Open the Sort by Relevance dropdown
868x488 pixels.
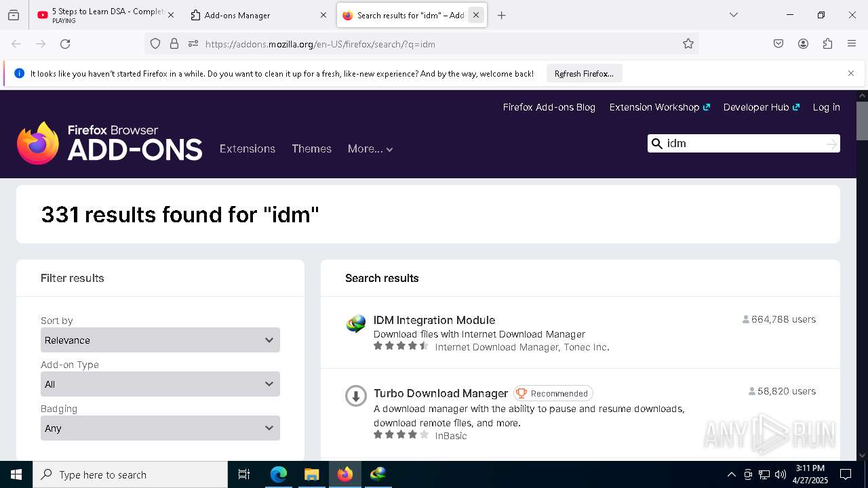pyautogui.click(x=160, y=340)
